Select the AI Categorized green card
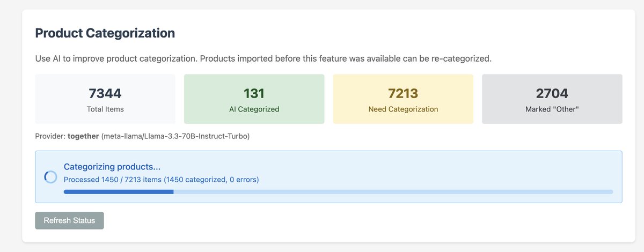 (x=254, y=99)
